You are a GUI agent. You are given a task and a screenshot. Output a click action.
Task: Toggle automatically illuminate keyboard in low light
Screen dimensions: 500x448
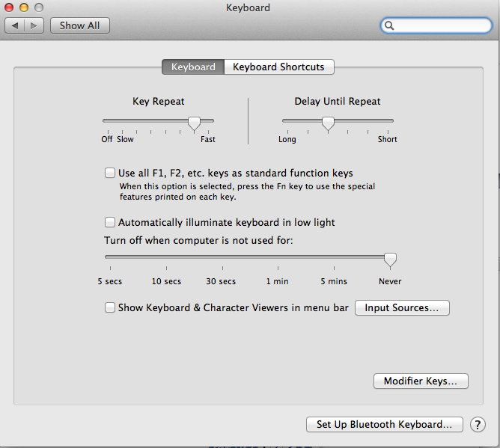coord(110,222)
